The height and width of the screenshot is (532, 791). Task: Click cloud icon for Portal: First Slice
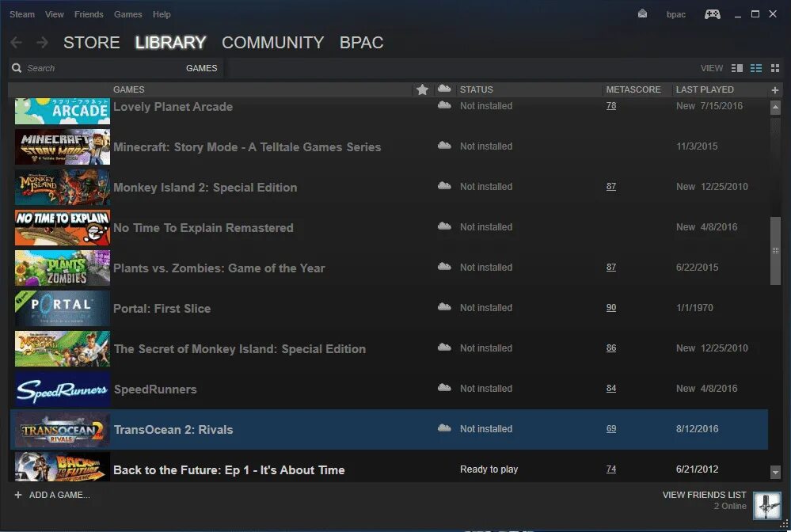click(444, 307)
